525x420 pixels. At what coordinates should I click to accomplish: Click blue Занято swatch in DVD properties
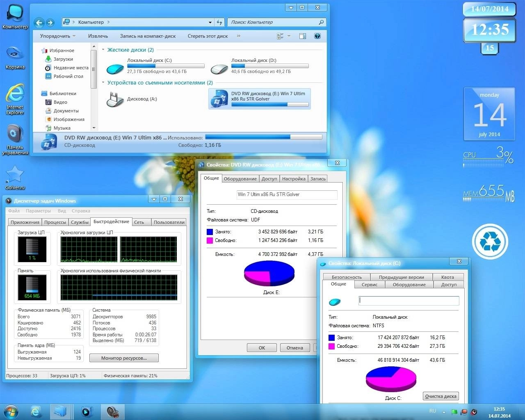210,232
